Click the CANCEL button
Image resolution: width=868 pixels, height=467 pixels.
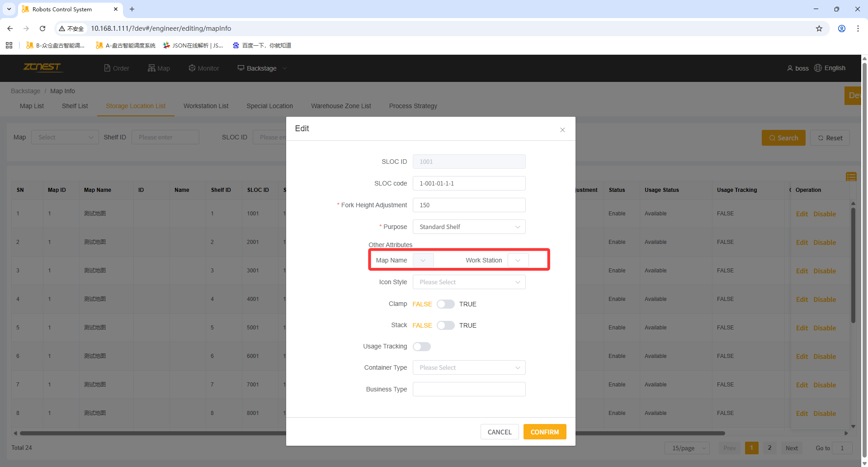click(x=499, y=432)
